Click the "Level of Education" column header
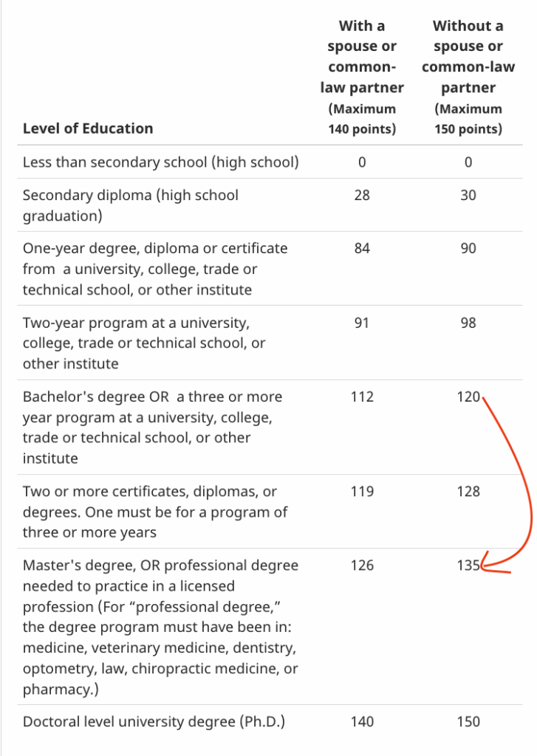The height and width of the screenshot is (756, 537). coord(88,128)
